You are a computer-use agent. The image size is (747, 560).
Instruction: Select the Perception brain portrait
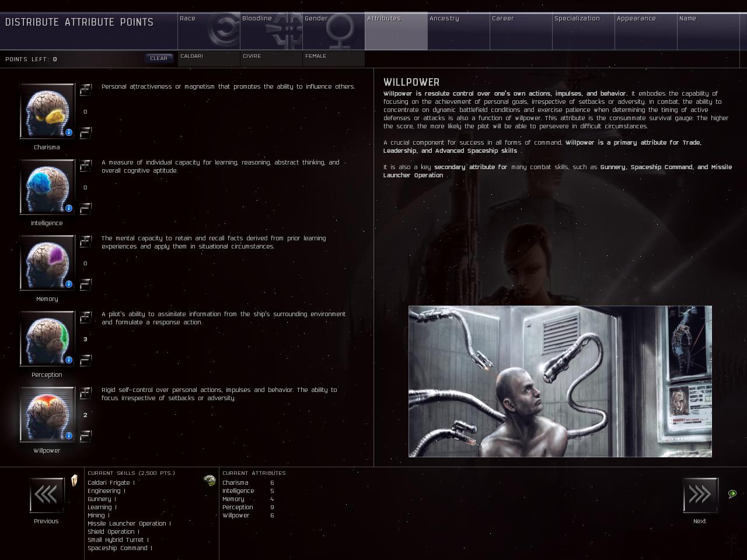(x=47, y=338)
